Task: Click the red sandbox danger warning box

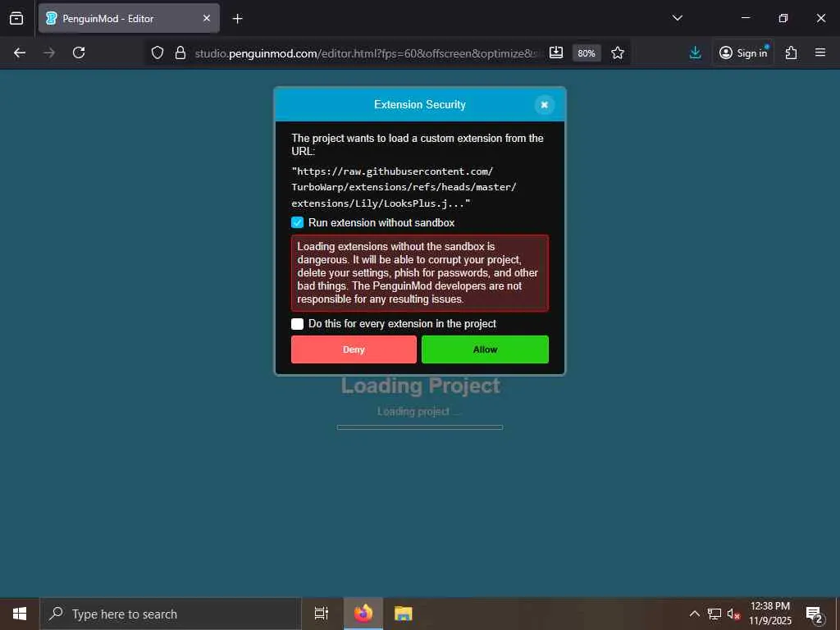Action: coord(420,273)
